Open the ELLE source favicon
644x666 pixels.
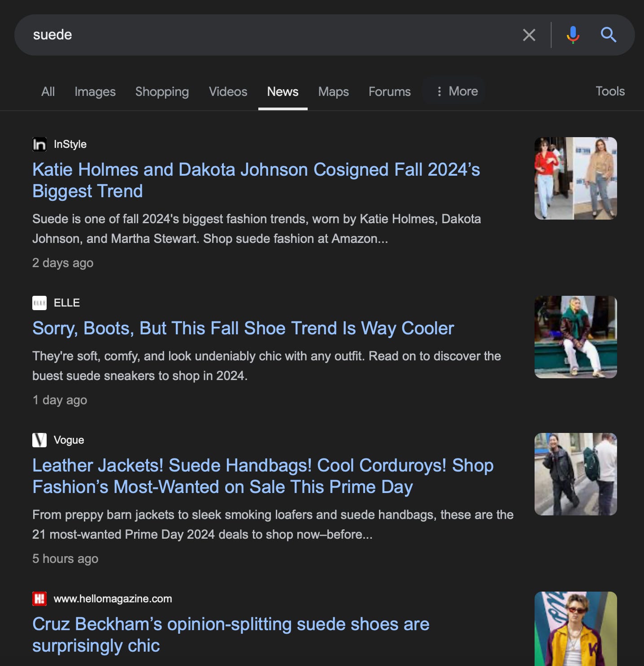click(39, 303)
